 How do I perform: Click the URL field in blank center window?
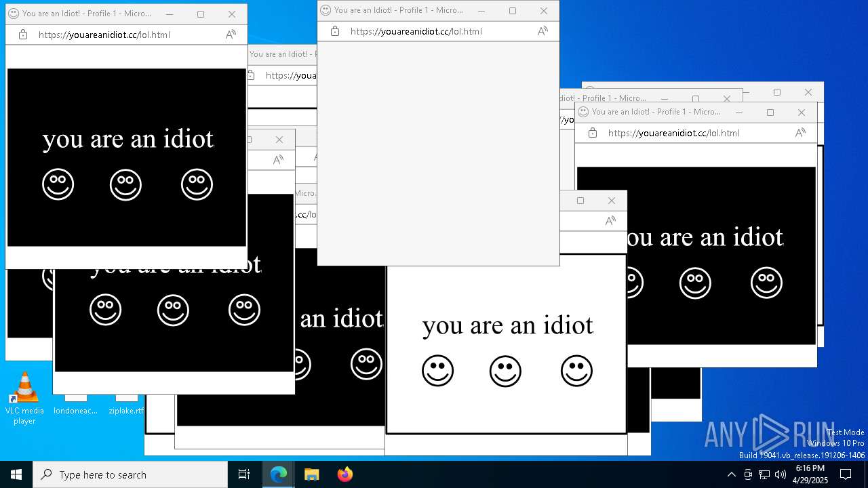tap(416, 31)
